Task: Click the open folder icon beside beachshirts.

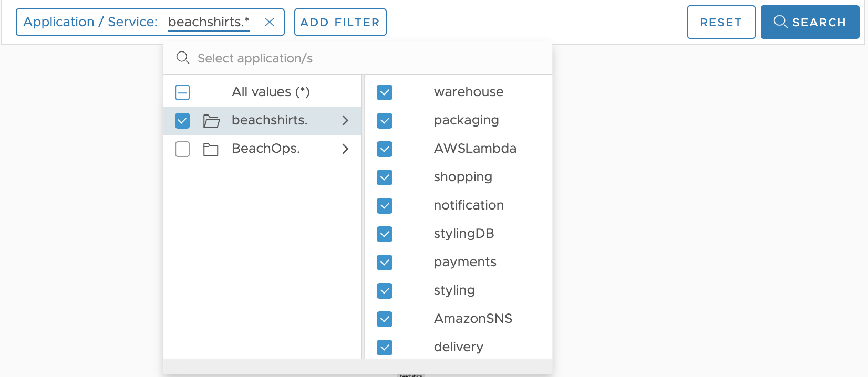Action: click(211, 121)
